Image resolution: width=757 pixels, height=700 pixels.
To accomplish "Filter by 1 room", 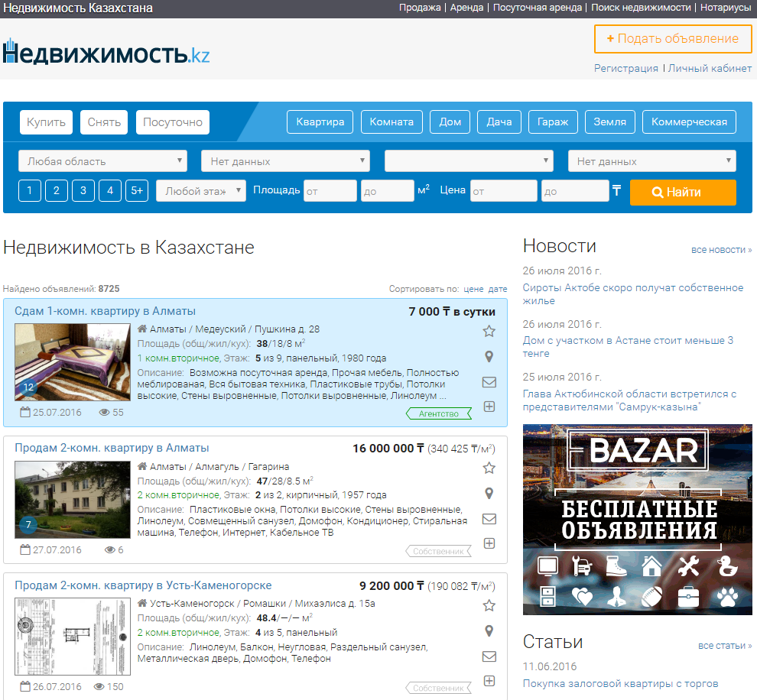I will click(30, 190).
